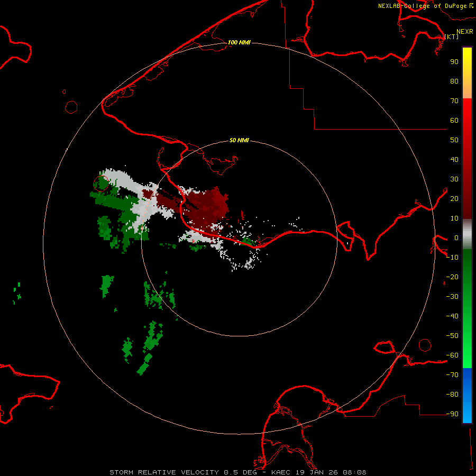Click the NEXR label above the scale
This screenshot has width=476, height=476.
[x=464, y=32]
